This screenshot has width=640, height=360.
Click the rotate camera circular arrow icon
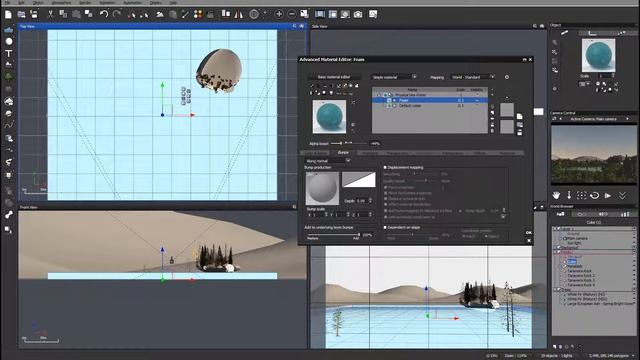[x=595, y=195]
